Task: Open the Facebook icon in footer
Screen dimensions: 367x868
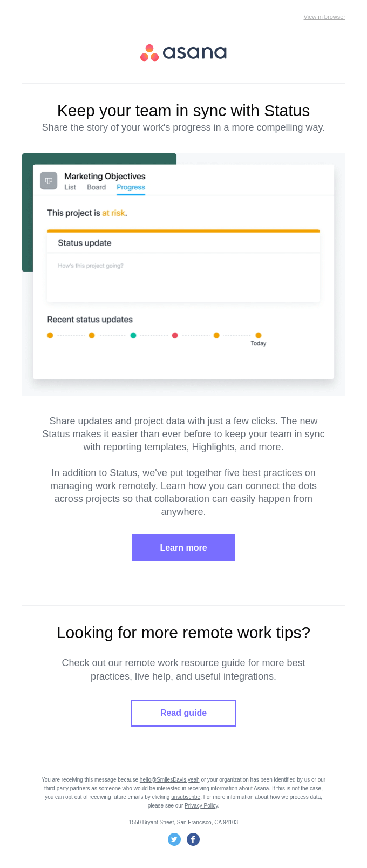Action: 193,839
